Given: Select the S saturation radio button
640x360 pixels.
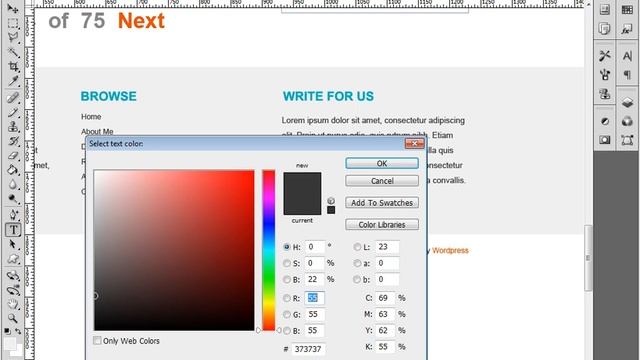Looking at the screenshot, I should (287, 263).
